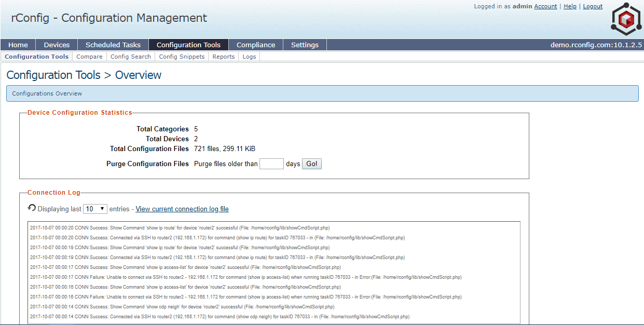Open the Compare sub-tab
Viewport: 644px width, 325px height.
89,56
